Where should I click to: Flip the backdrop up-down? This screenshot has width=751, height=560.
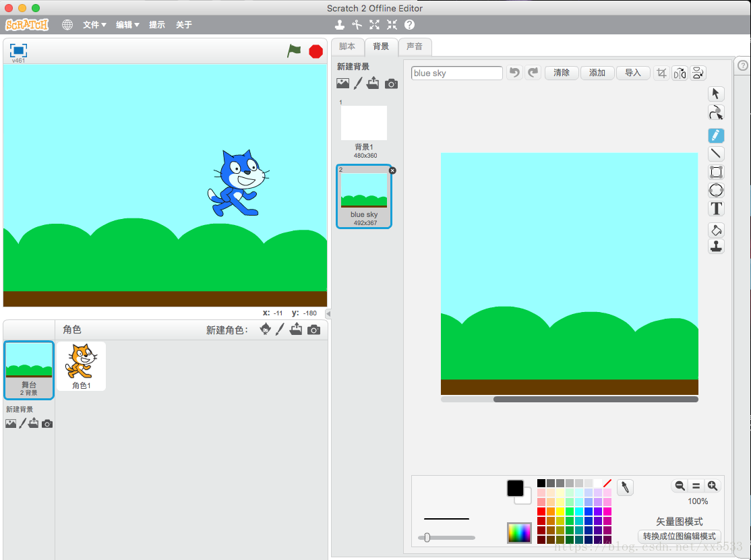pyautogui.click(x=698, y=73)
